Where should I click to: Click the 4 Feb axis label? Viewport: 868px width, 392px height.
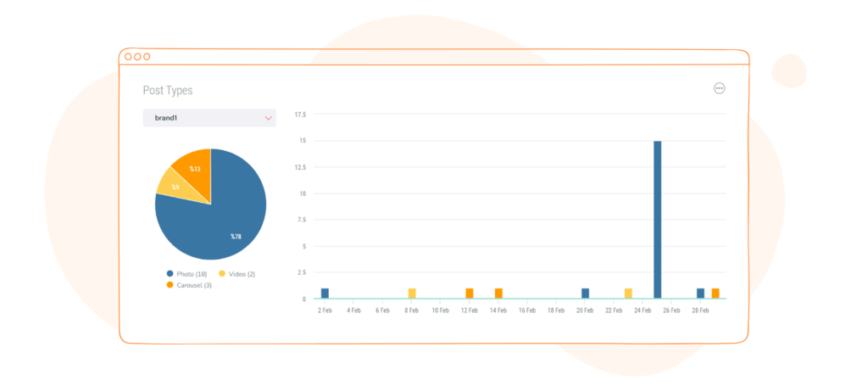[353, 311]
